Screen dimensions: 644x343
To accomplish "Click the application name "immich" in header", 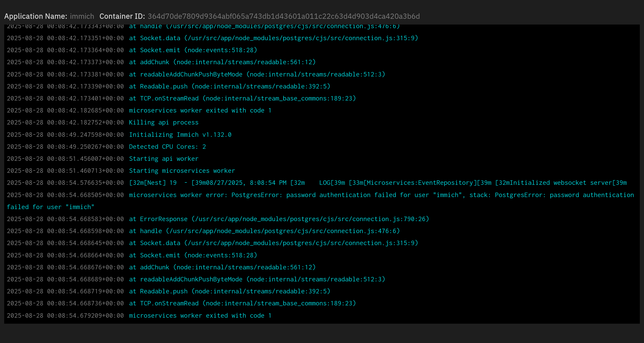I will 82,16.
